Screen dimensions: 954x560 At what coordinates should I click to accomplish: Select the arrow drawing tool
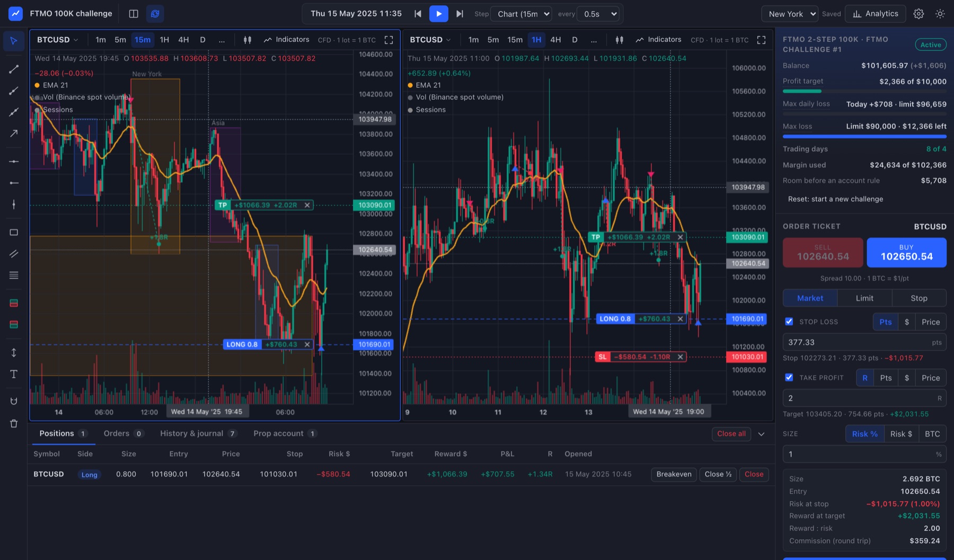tap(14, 133)
